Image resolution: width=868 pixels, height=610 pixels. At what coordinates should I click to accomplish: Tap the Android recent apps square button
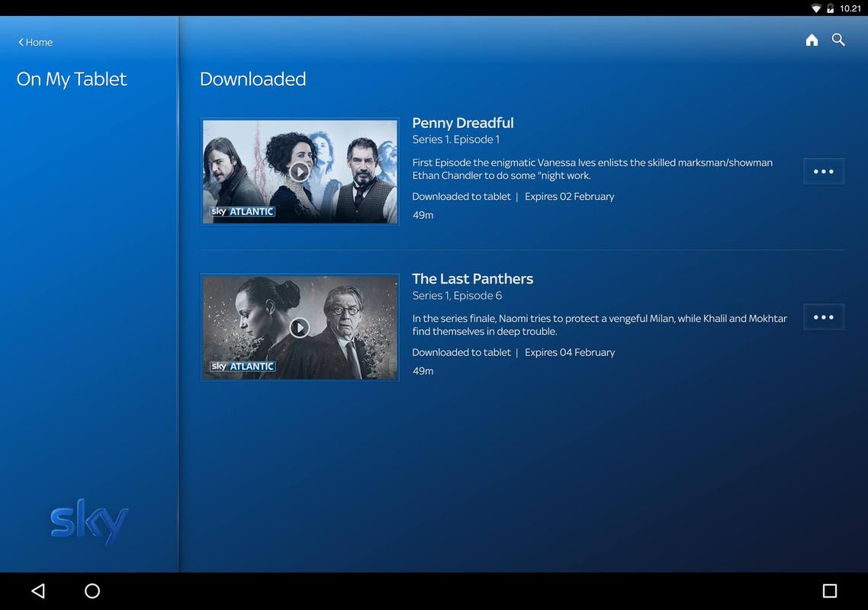tap(829, 591)
